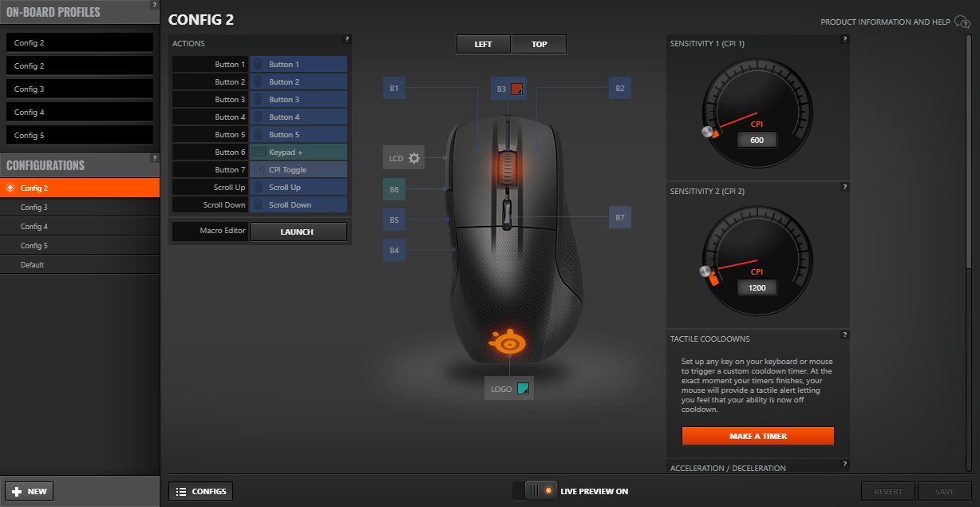Viewport: 980px width, 507px height.
Task: Switch to the TOP mouse view tab
Action: pos(539,44)
